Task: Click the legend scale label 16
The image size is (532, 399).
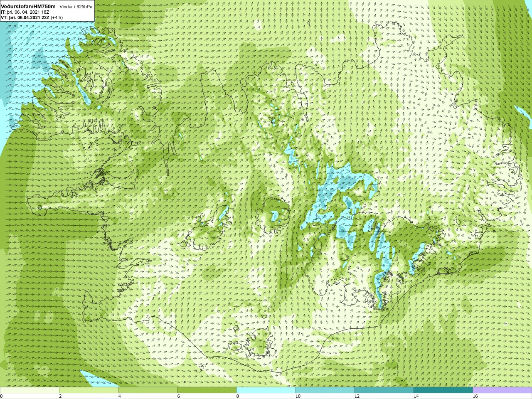Action: click(x=475, y=396)
